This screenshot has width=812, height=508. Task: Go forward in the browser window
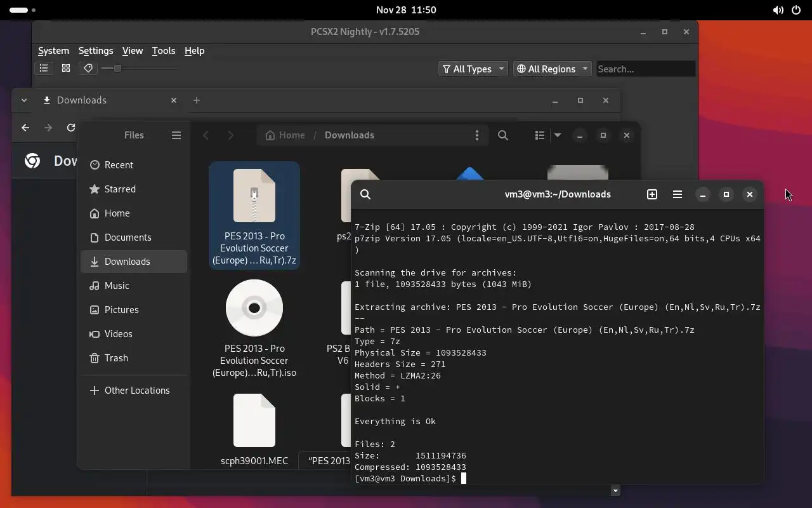(x=48, y=128)
